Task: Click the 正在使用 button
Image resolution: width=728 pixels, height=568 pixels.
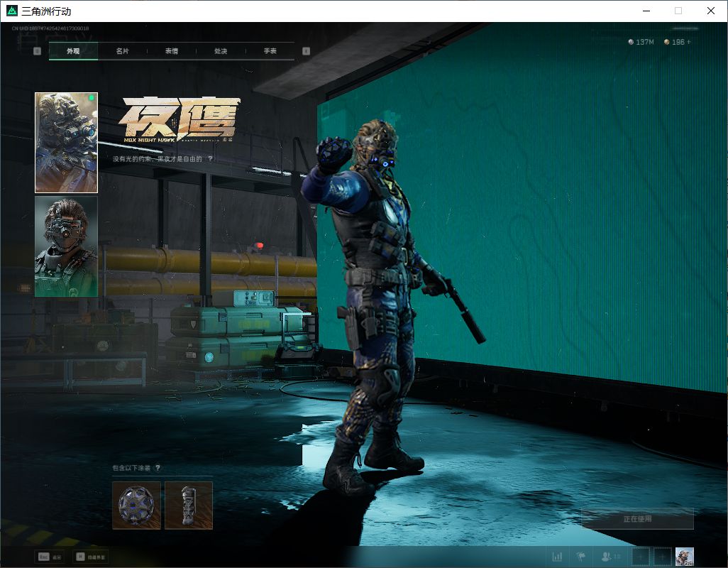Action: pos(637,519)
